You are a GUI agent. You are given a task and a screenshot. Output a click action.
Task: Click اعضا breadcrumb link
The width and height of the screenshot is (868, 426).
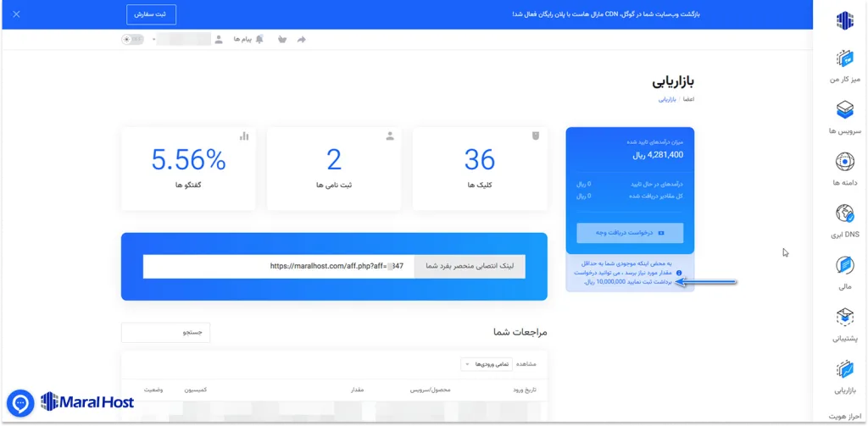tap(688, 100)
